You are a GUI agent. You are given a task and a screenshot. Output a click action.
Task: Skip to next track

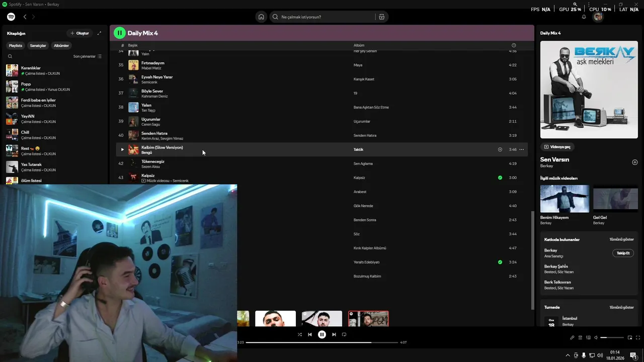click(334, 334)
